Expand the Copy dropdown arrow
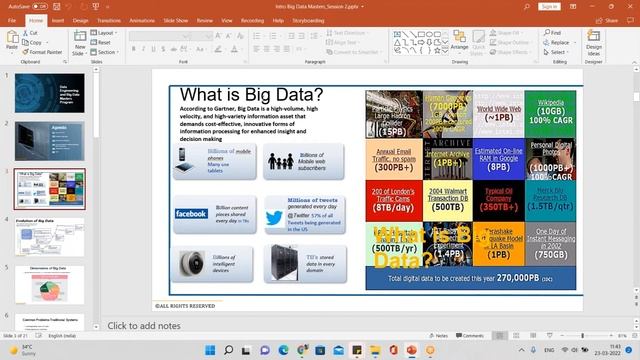 (47, 42)
